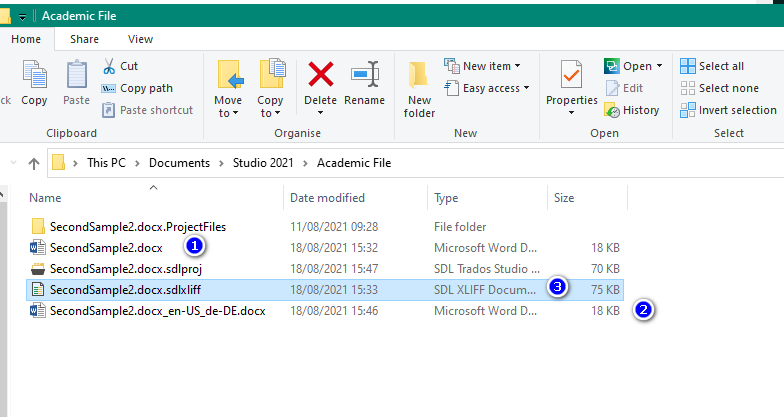Viewport: 784px width, 417px height.
Task: Expand the Move to dropdown
Action: tap(228, 113)
